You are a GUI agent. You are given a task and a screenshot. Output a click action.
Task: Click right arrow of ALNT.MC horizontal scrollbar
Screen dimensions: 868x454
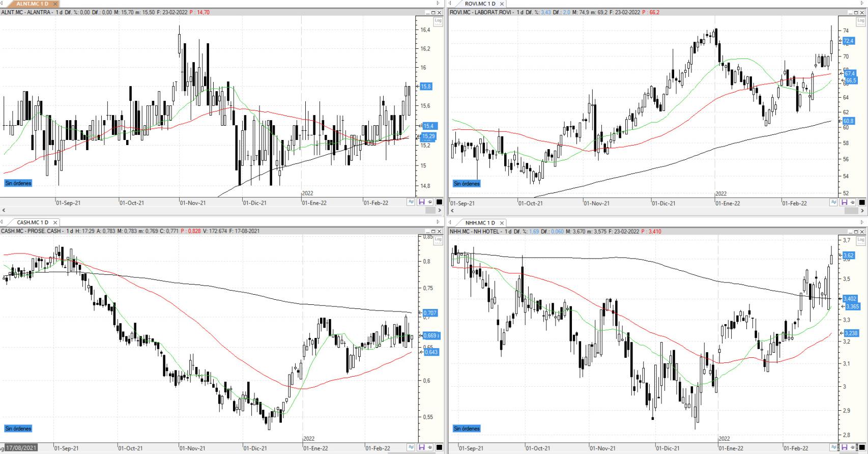[x=440, y=210]
